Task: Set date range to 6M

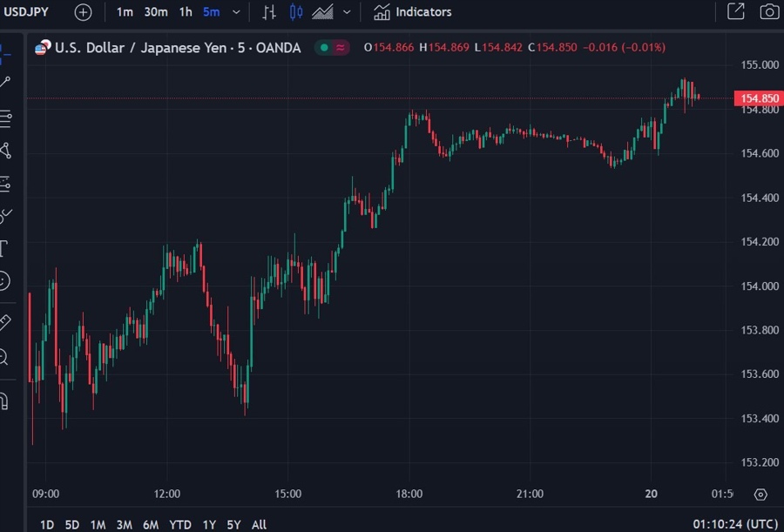Action: coord(151,524)
